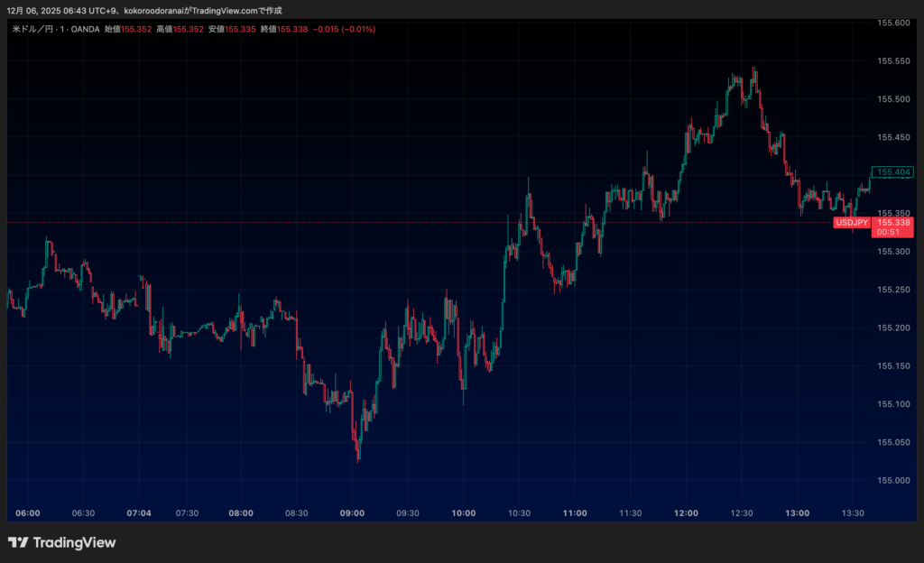The width and height of the screenshot is (924, 563).
Task: Click the 12:00 time axis label
Action: (686, 512)
